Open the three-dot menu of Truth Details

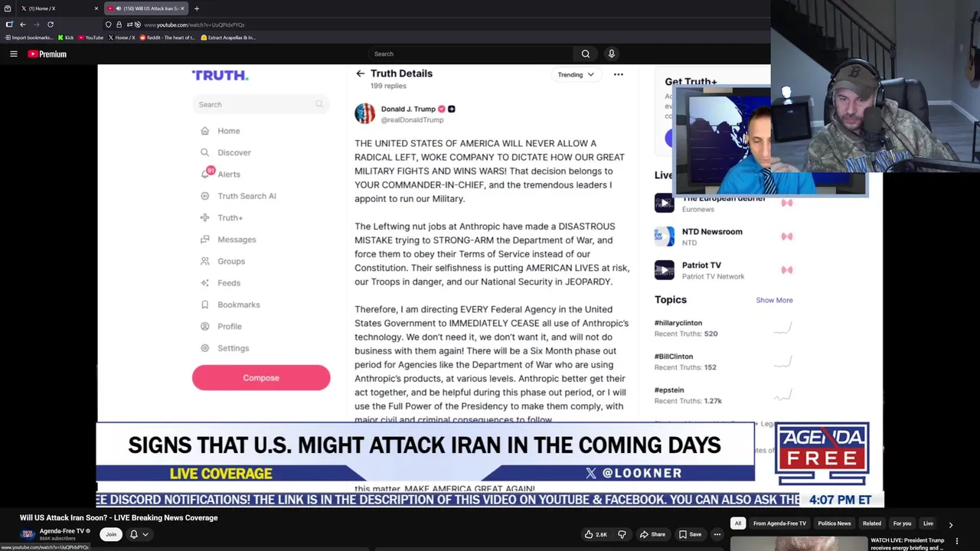619,75
